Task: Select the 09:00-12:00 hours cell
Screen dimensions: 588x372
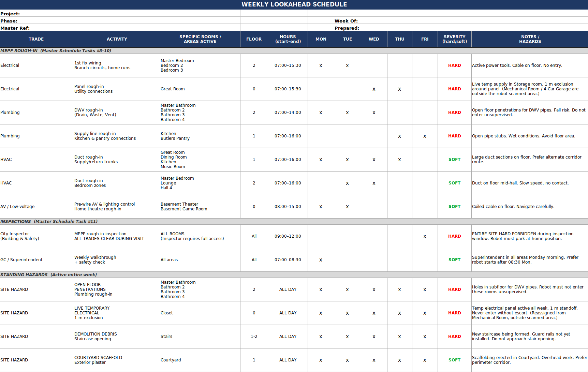Action: click(288, 236)
